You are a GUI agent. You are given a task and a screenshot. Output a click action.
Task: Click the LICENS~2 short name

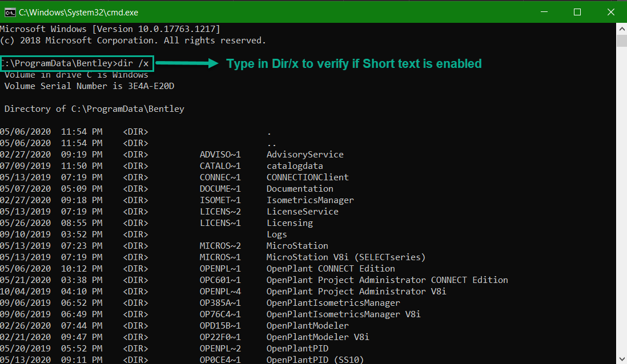220,211
